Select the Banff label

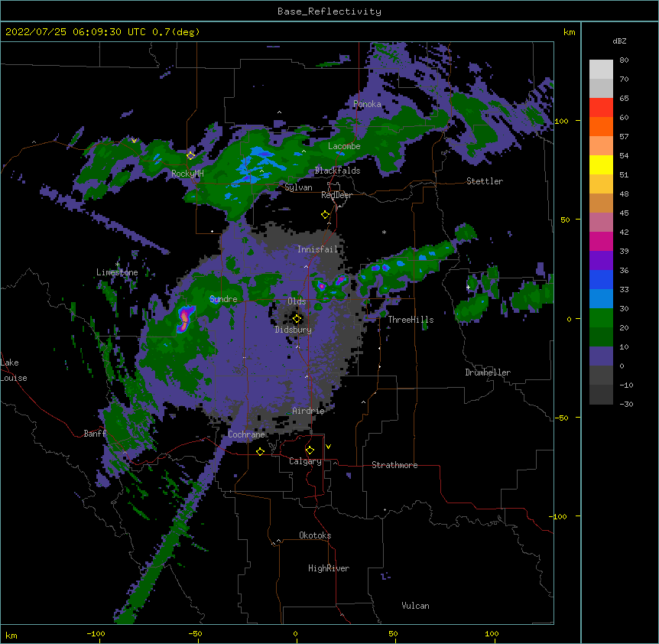95,434
